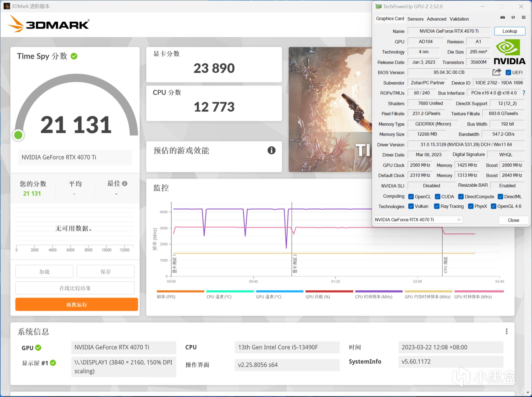Click the 3DMark title bar app icon
The height and width of the screenshot is (397, 532).
[6, 6]
